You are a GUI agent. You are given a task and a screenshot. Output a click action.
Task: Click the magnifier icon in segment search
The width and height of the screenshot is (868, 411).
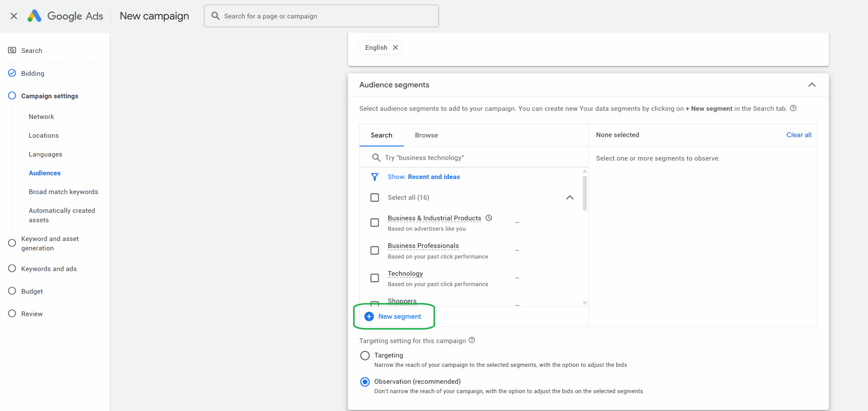[x=376, y=158]
